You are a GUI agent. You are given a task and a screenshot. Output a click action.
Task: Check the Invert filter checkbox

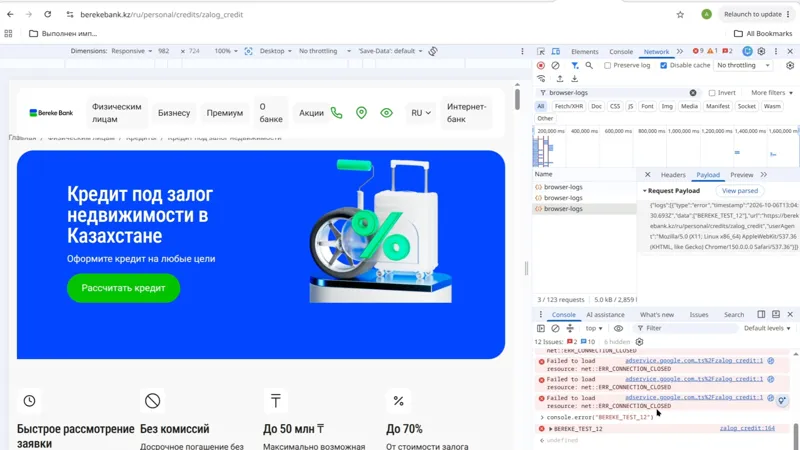(x=712, y=93)
